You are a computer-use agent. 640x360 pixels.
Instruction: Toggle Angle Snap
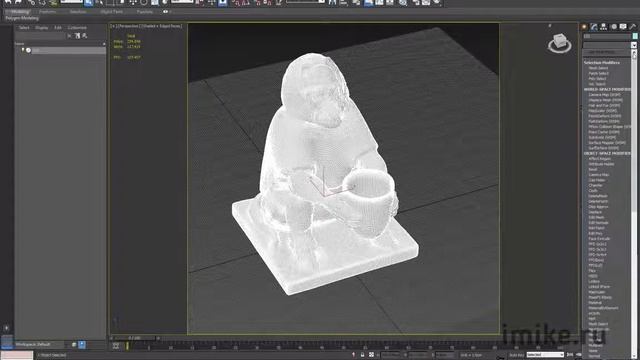[247, 2]
